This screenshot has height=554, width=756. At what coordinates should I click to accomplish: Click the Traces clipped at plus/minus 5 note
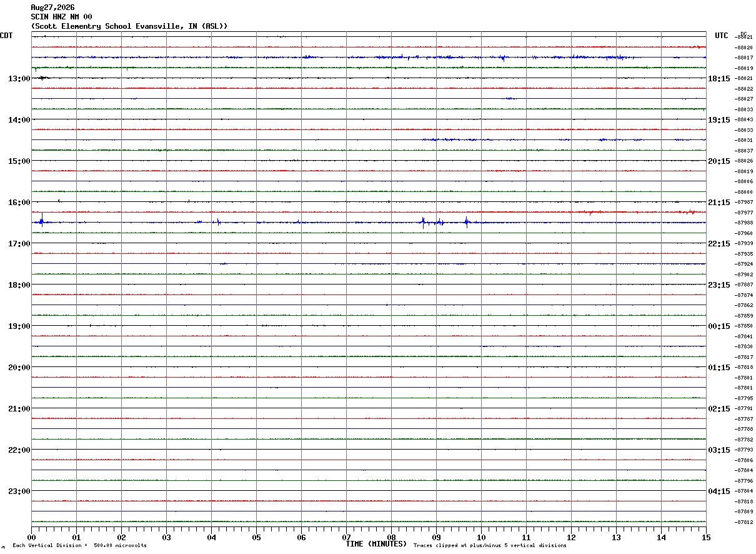490,546
